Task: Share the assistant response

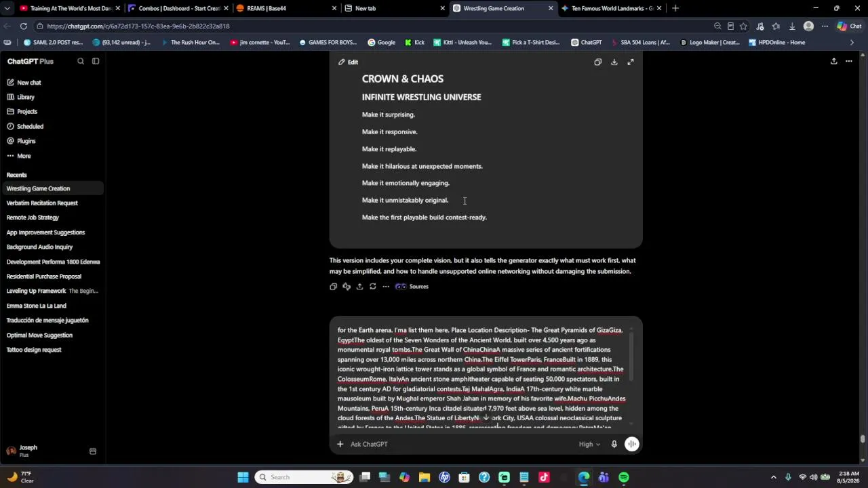Action: [x=359, y=287]
